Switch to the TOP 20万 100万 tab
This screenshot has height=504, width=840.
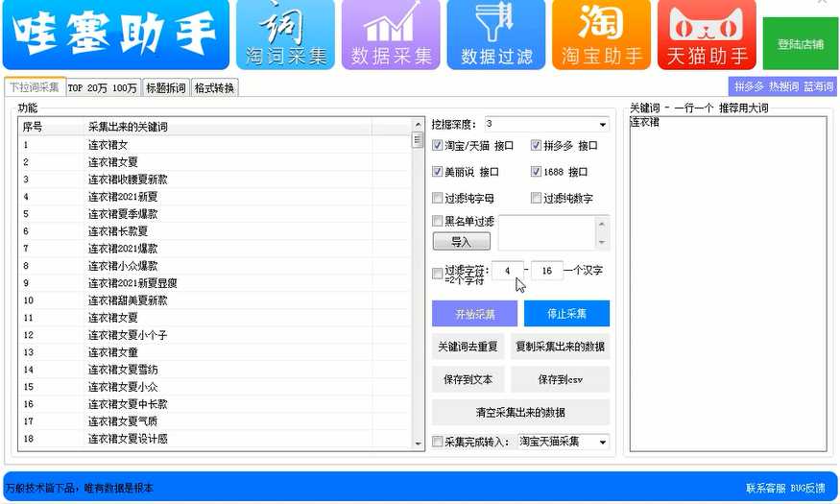tap(103, 87)
